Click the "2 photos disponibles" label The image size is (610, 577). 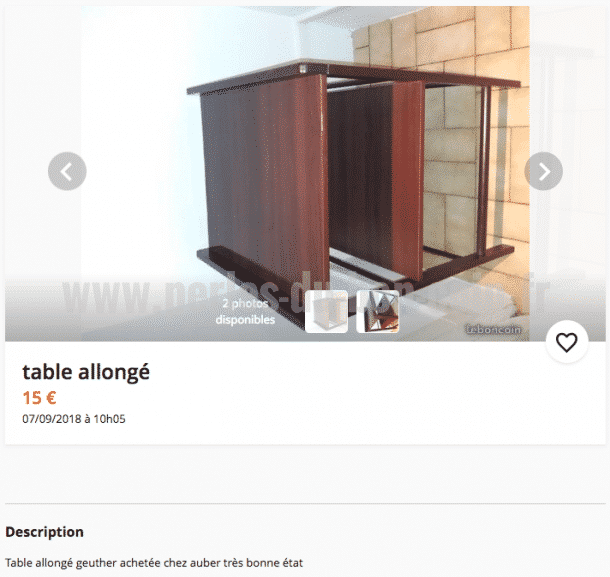pos(245,312)
